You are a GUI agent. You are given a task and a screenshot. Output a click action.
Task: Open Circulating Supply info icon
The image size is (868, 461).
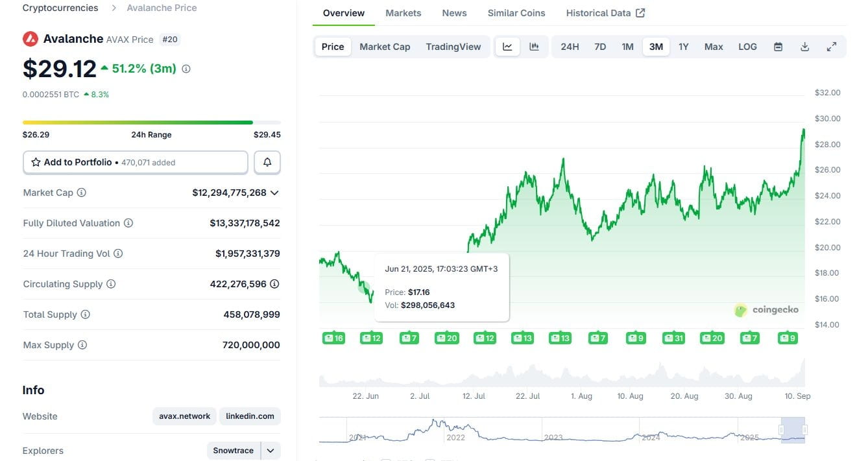[x=111, y=284]
